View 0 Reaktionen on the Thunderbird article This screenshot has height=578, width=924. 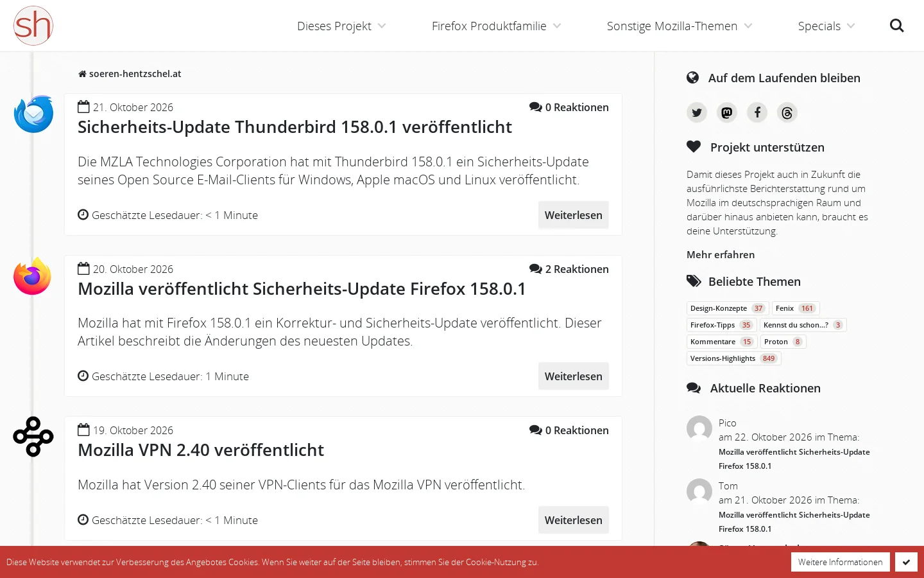[569, 107]
